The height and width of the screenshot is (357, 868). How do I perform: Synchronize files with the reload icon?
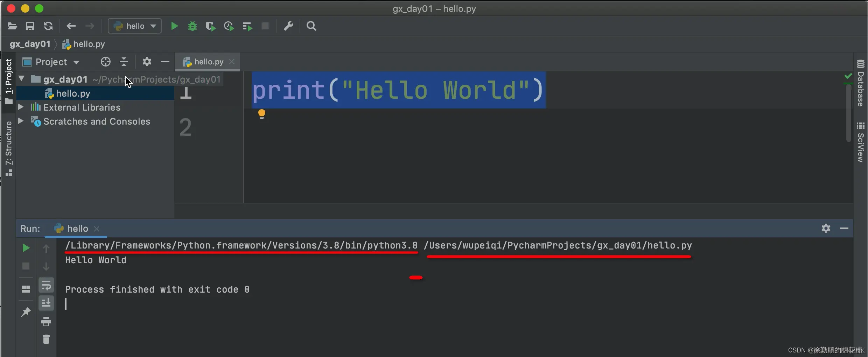48,26
